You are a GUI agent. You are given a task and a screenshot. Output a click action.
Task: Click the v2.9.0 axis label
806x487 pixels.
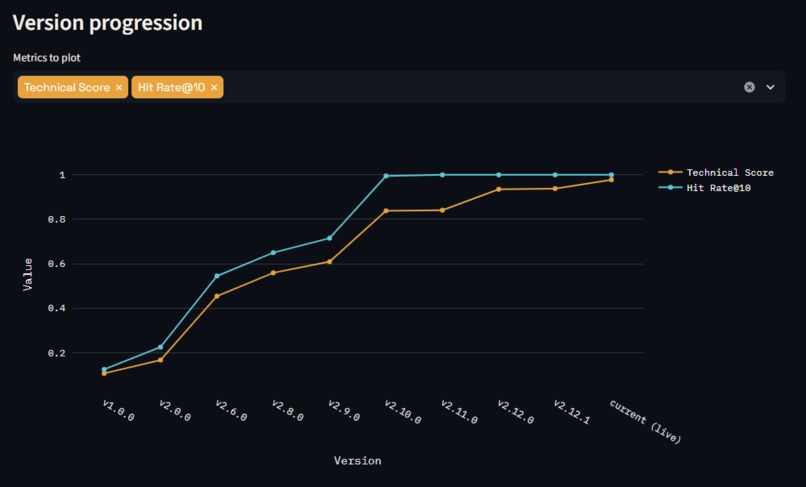[344, 410]
